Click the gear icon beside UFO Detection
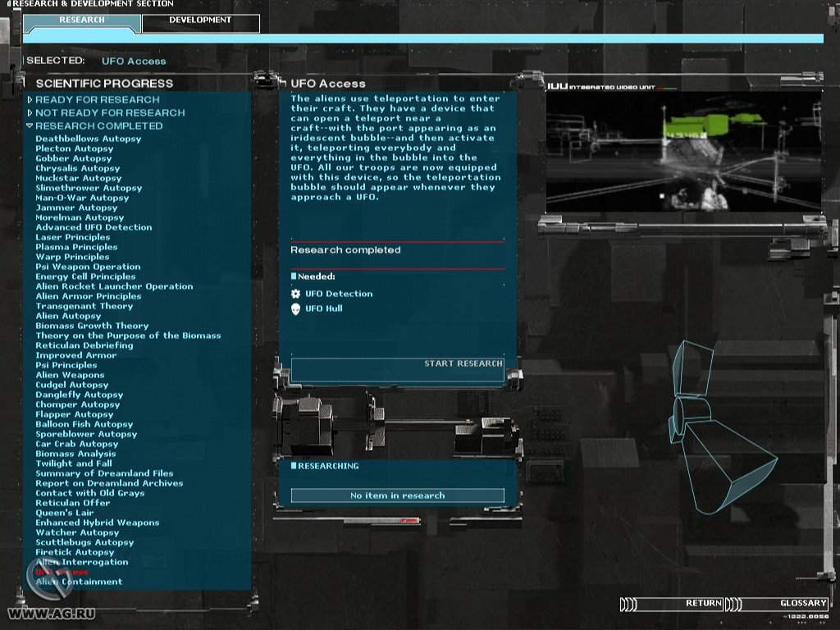840x630 pixels. 296,294
